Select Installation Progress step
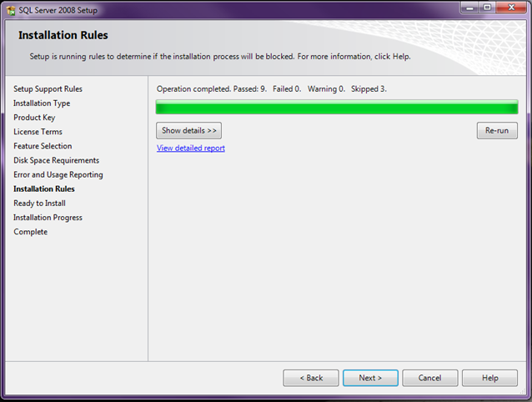Viewport: 532px width, 402px height. coord(48,218)
